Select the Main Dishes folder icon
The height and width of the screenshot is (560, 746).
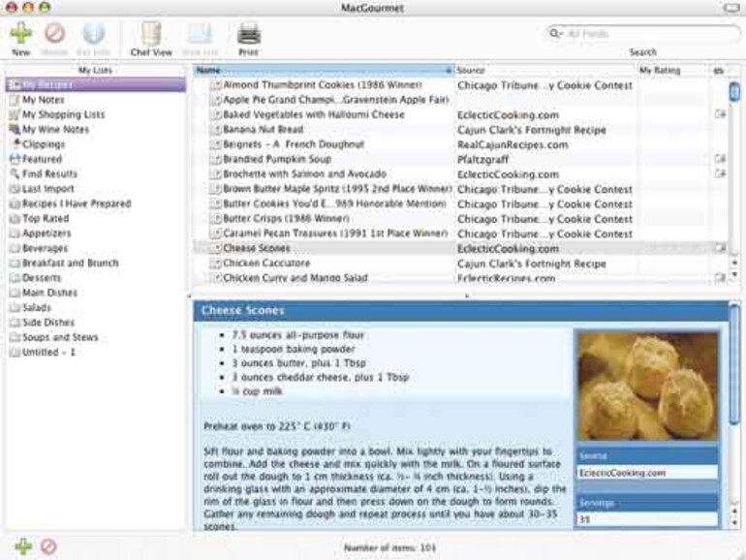pyautogui.click(x=15, y=293)
